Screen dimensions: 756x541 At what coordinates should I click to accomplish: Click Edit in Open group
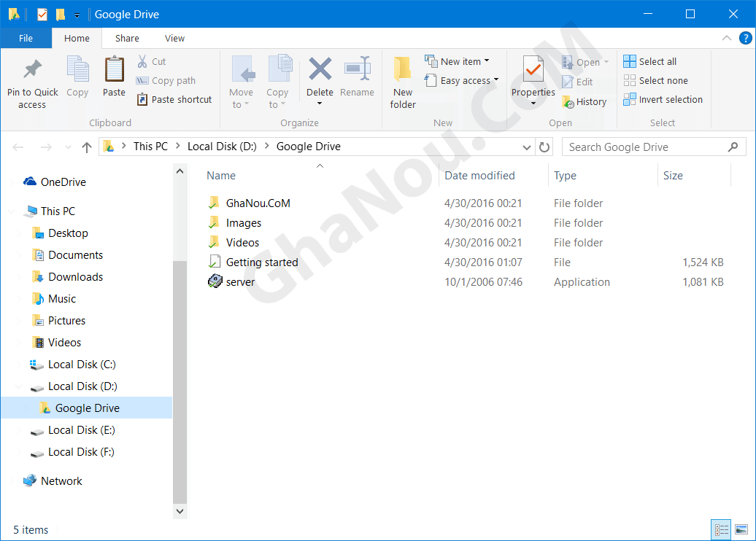pyautogui.click(x=578, y=82)
